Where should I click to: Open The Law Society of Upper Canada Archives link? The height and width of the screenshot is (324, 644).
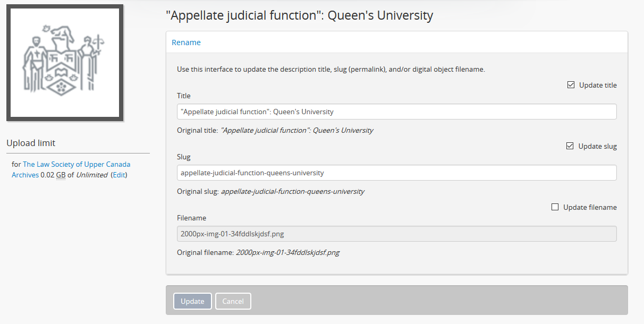(x=76, y=165)
